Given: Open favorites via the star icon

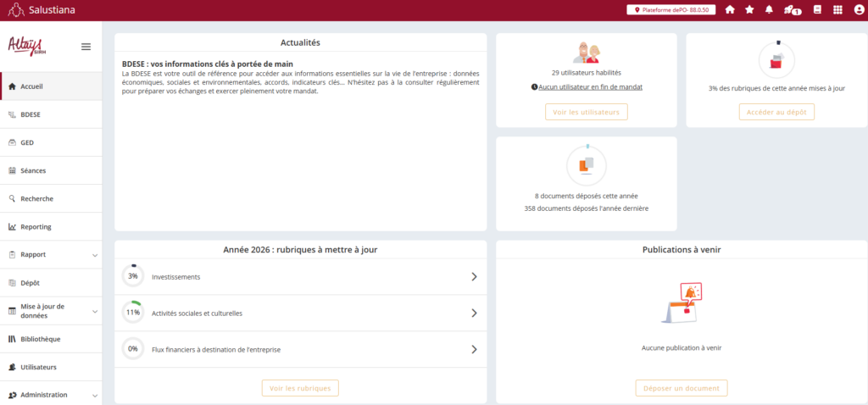Looking at the screenshot, I should (x=749, y=10).
